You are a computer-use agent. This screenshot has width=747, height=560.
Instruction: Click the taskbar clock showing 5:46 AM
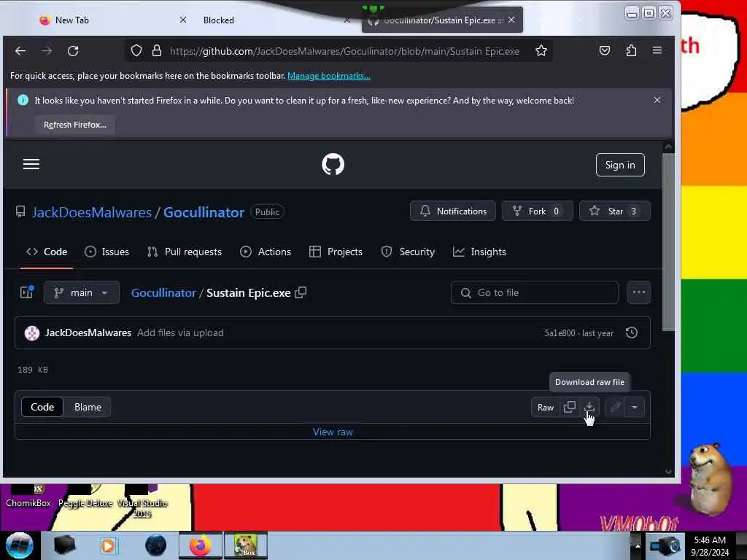709,545
